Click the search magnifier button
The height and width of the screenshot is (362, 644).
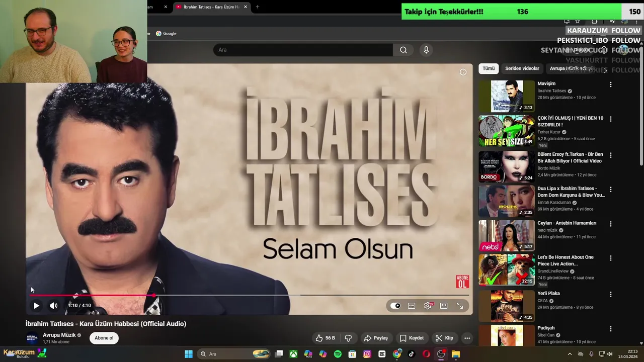pos(403,50)
